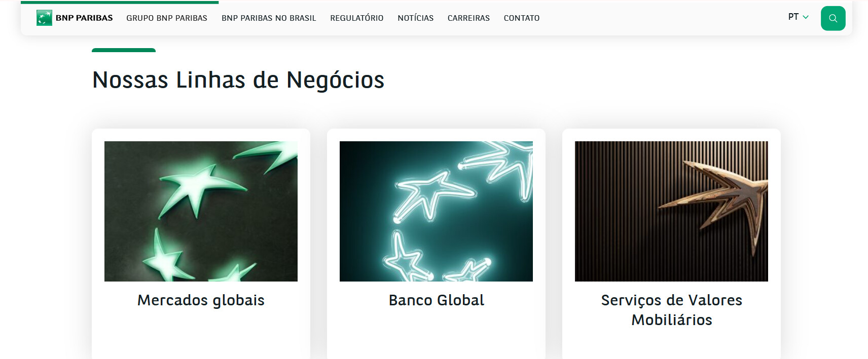Open search with the green magnifier button
Image resolution: width=868 pixels, height=359 pixels.
pos(833,18)
